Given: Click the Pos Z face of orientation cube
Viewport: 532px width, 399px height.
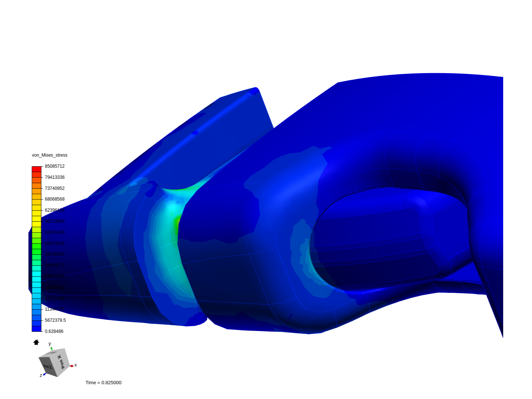Looking at the screenshot, I should pos(47,366).
